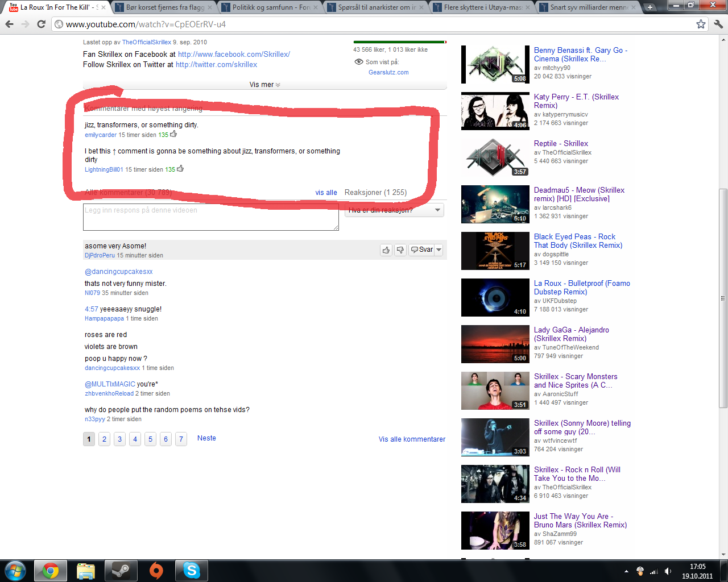Expand the description with 'Vis mer'
Screen dimensions: 728x582
click(264, 85)
